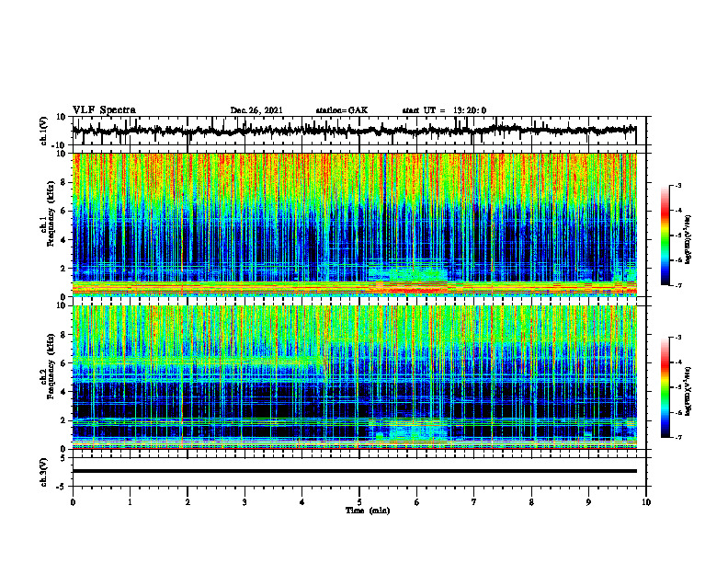Click the ch.1 spectrogram panel
Viewport: 728px width, 563px height.
[x=354, y=224]
